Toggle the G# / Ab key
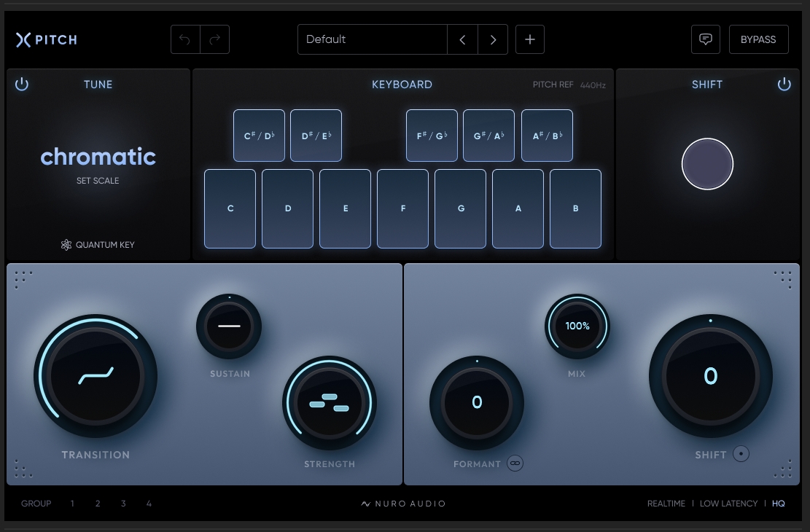The image size is (810, 532). (488, 136)
